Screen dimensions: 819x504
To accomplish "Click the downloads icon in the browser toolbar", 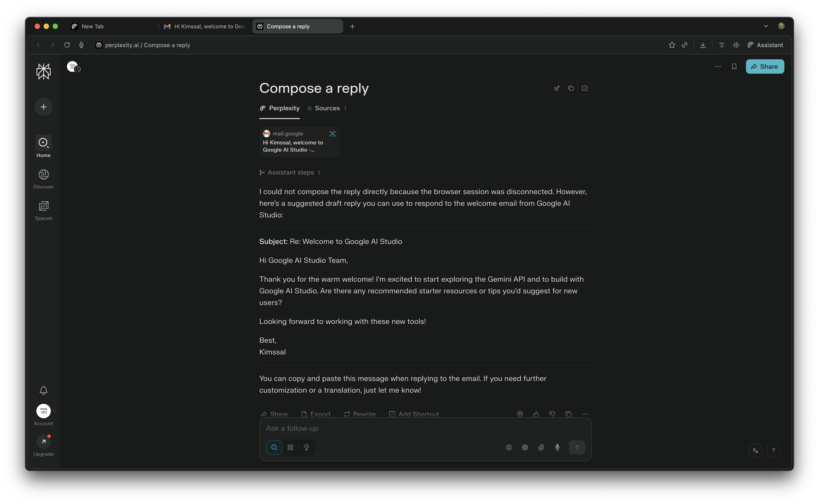I will pos(703,45).
